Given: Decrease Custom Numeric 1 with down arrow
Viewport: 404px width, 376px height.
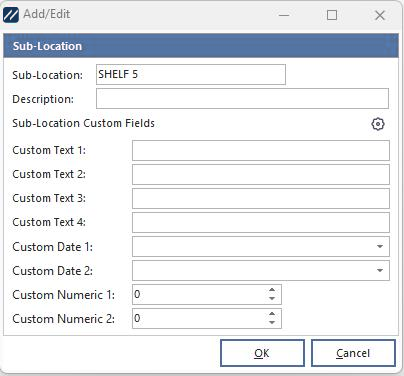Looking at the screenshot, I should click(272, 299).
